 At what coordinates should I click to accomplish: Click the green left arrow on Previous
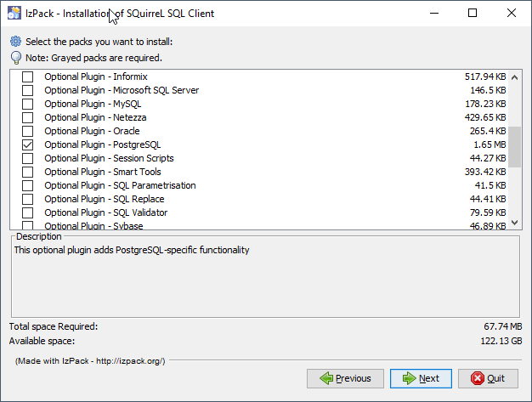coord(326,378)
